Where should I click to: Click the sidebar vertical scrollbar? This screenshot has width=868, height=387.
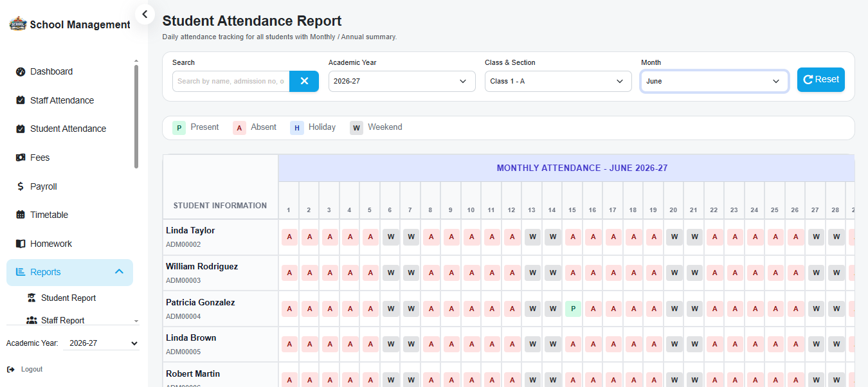pyautogui.click(x=136, y=116)
